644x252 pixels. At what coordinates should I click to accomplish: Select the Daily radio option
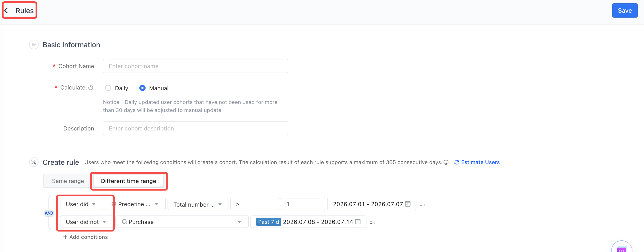[108, 88]
